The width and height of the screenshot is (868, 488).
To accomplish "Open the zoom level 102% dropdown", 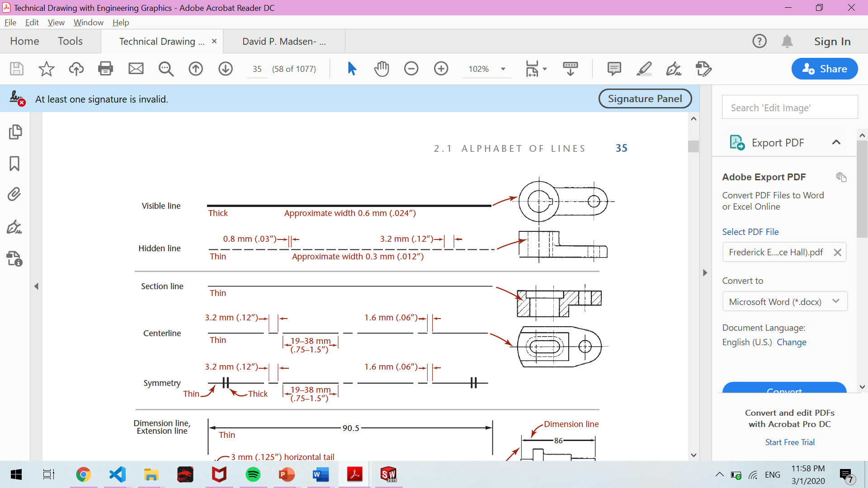I will 503,69.
